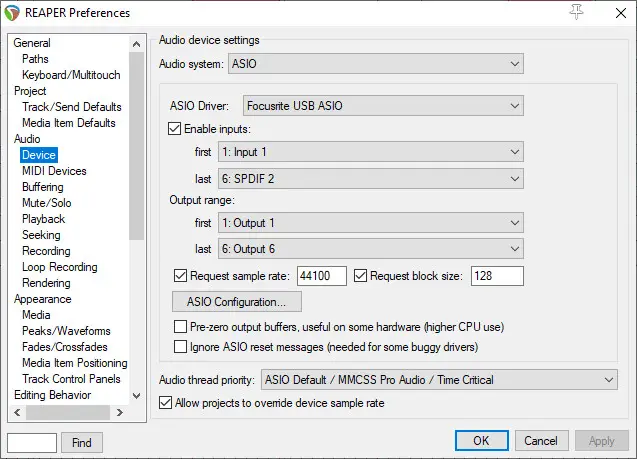
Task: Click sidebar horizontal scroll right arrow
Action: tap(119, 413)
